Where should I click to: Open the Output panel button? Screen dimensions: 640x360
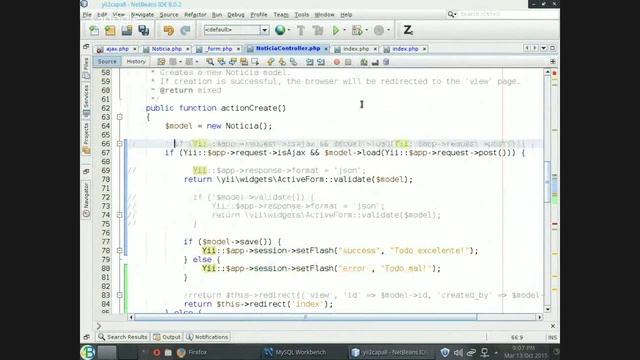tap(167, 337)
